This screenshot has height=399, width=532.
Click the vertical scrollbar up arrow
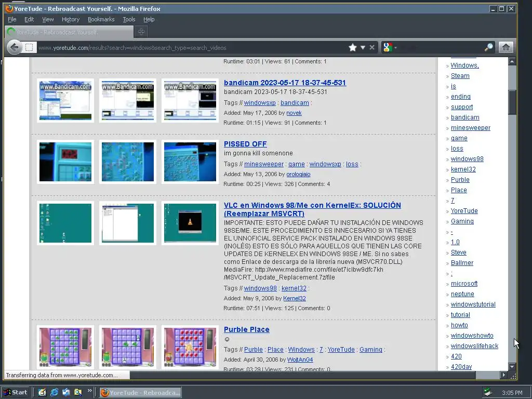512,61
